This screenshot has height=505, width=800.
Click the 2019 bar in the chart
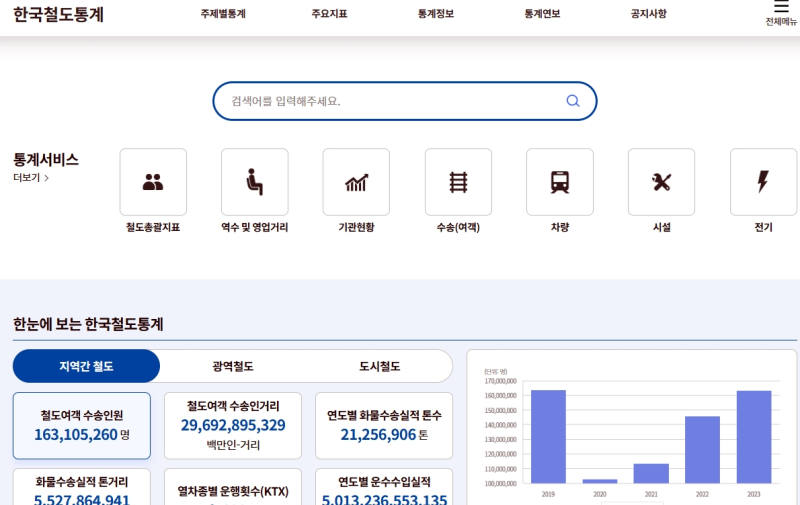tap(548, 437)
